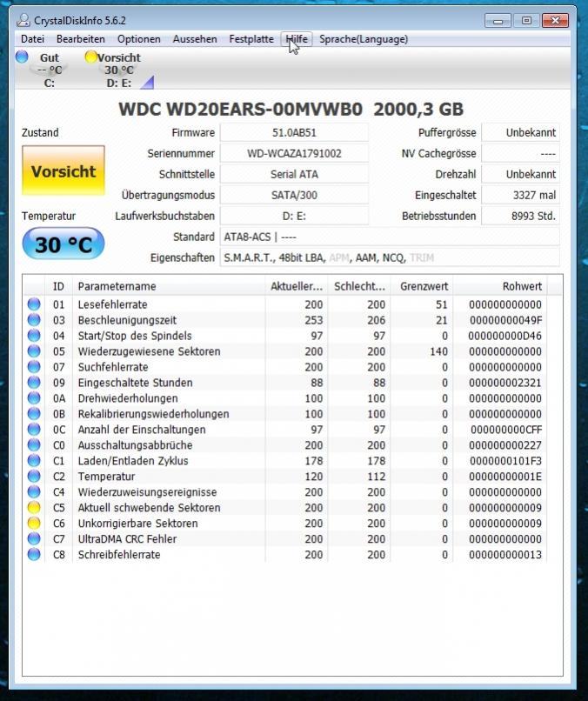This screenshot has width=588, height=701.
Task: Click the Puffergrösse value Unbekannt
Action: 520,133
